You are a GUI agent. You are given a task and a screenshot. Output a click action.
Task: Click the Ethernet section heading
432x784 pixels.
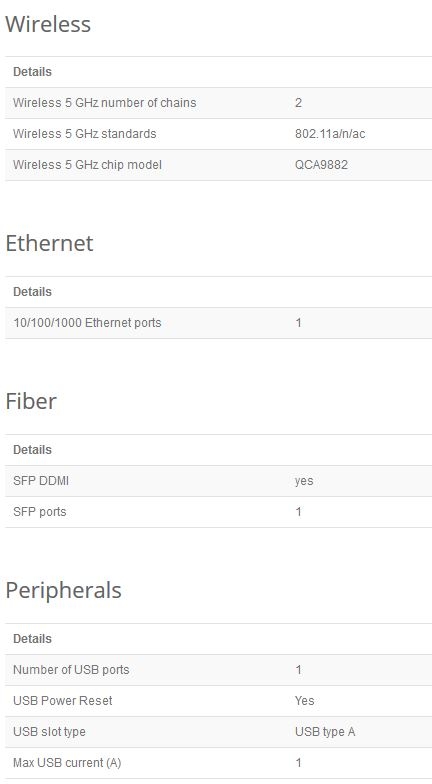pos(49,244)
